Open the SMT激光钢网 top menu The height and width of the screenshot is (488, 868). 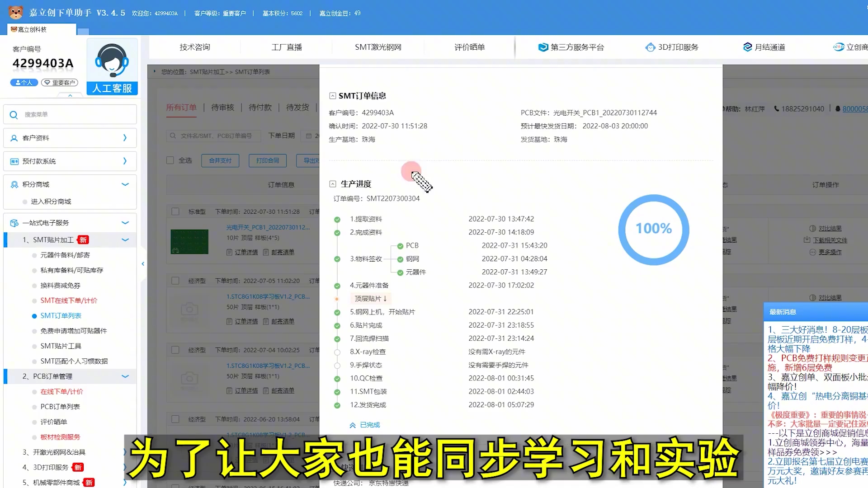[x=378, y=47]
